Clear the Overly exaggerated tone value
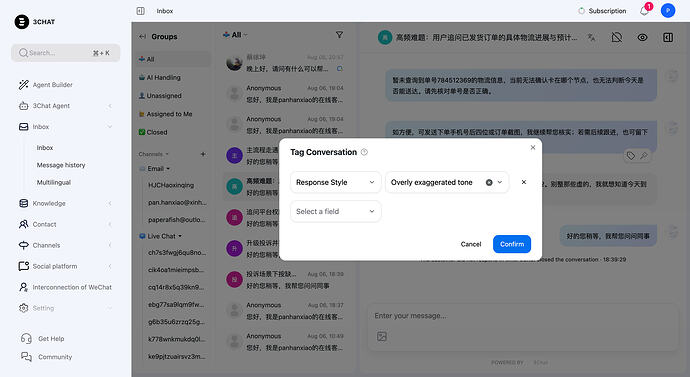Image resolution: width=690 pixels, height=377 pixels. (489, 182)
